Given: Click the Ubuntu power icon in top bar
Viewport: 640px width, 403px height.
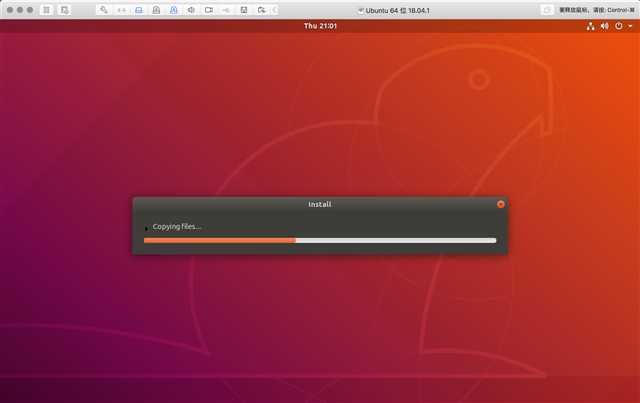Looking at the screenshot, I should point(619,26).
